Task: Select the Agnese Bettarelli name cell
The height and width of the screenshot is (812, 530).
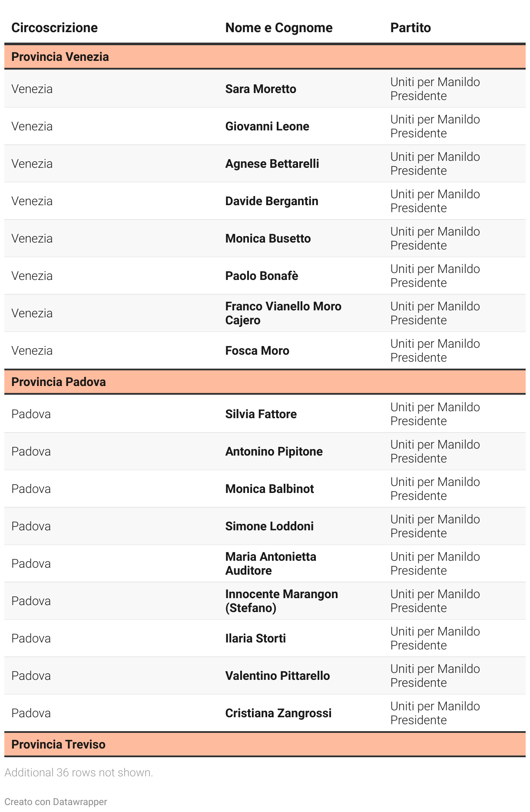Action: (272, 164)
